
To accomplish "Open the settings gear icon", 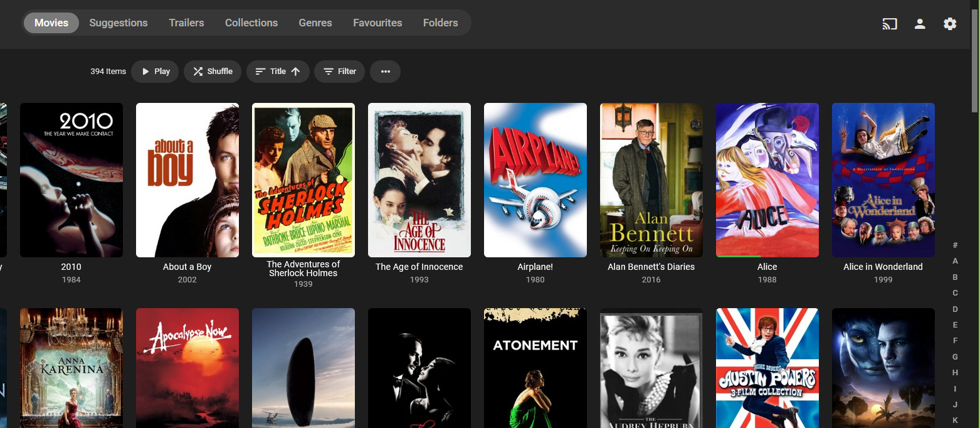I will 949,24.
